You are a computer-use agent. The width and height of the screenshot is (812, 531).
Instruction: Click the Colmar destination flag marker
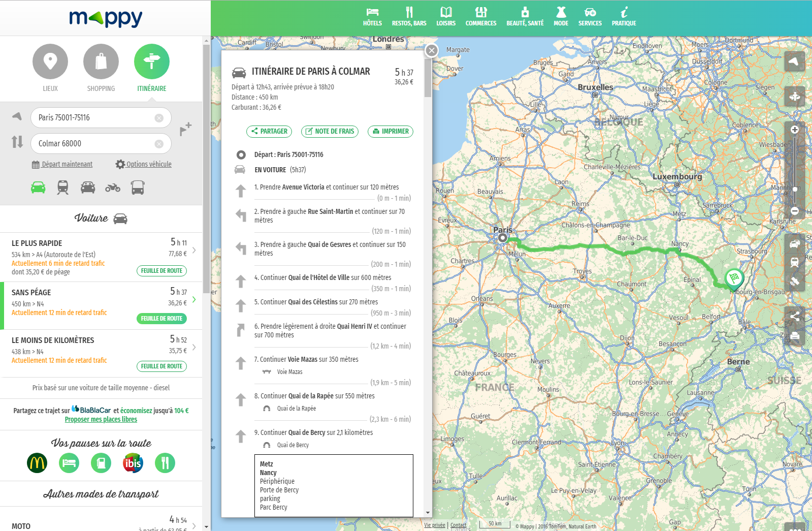734,278
